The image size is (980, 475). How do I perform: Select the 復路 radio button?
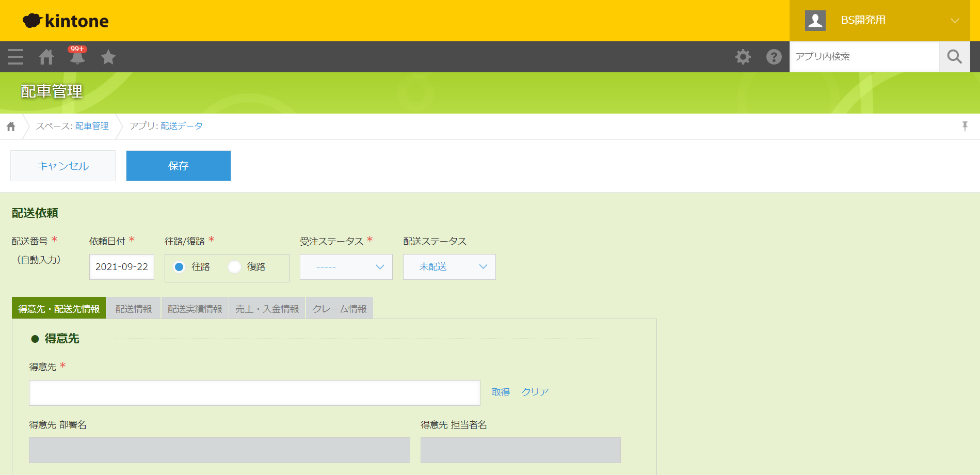(x=235, y=267)
